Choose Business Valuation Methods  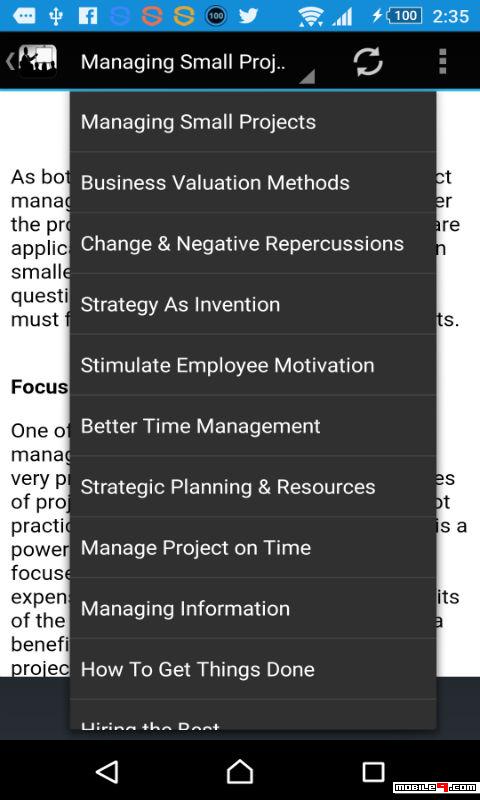pos(253,182)
